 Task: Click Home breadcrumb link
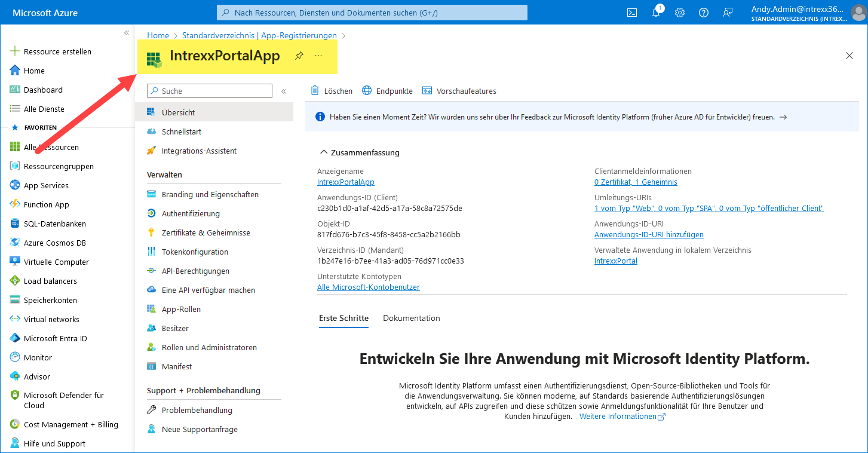[158, 36]
